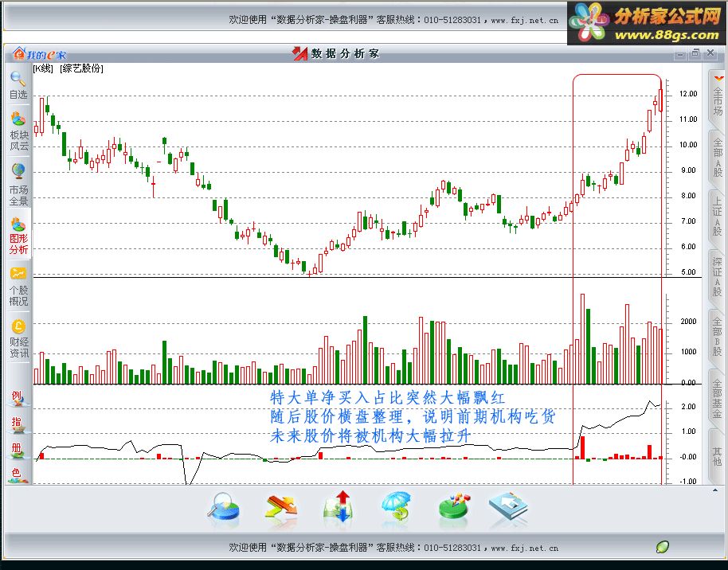Click the [K线] chart type label
Viewport: 728px width, 570px height.
43,68
